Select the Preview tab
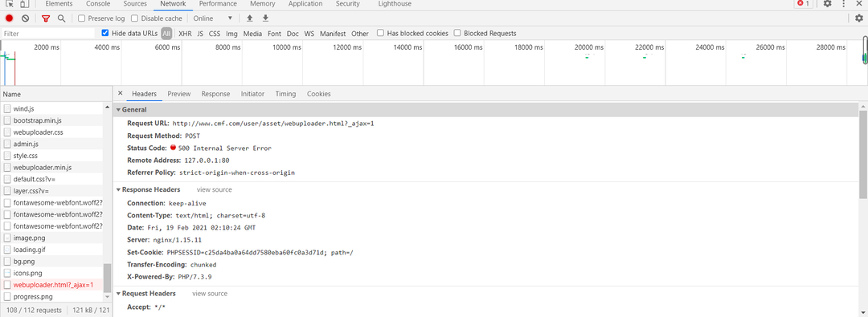The height and width of the screenshot is (317, 868). pyautogui.click(x=178, y=94)
